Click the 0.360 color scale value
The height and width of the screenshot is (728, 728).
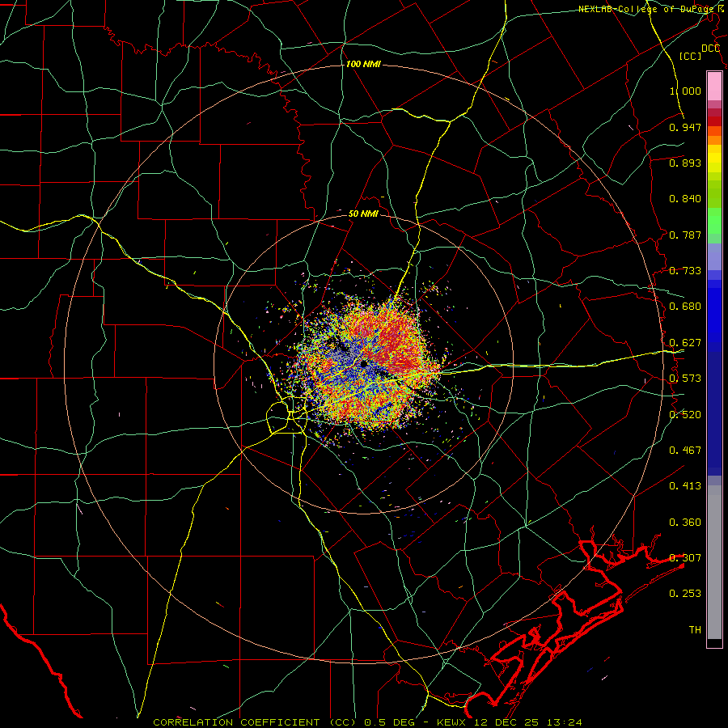pyautogui.click(x=685, y=523)
